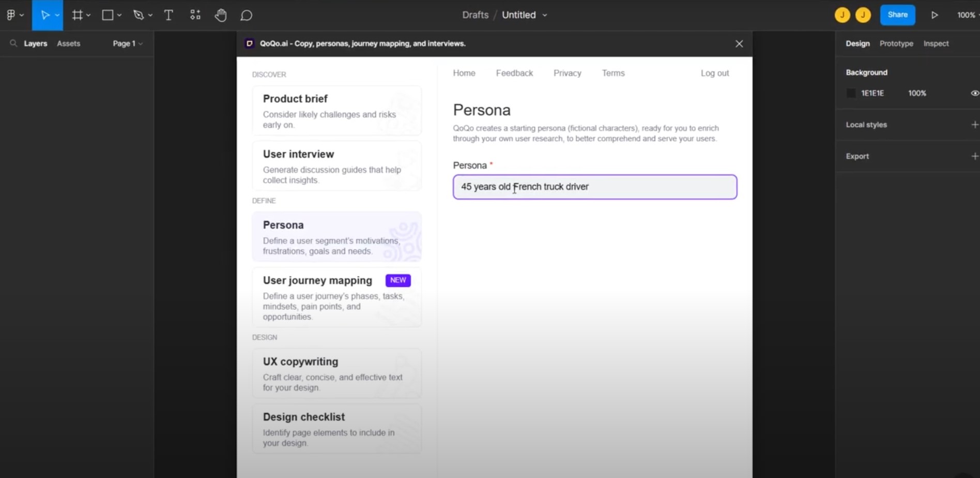Viewport: 980px width, 478px height.
Task: Present prototype with play icon
Action: coord(935,15)
